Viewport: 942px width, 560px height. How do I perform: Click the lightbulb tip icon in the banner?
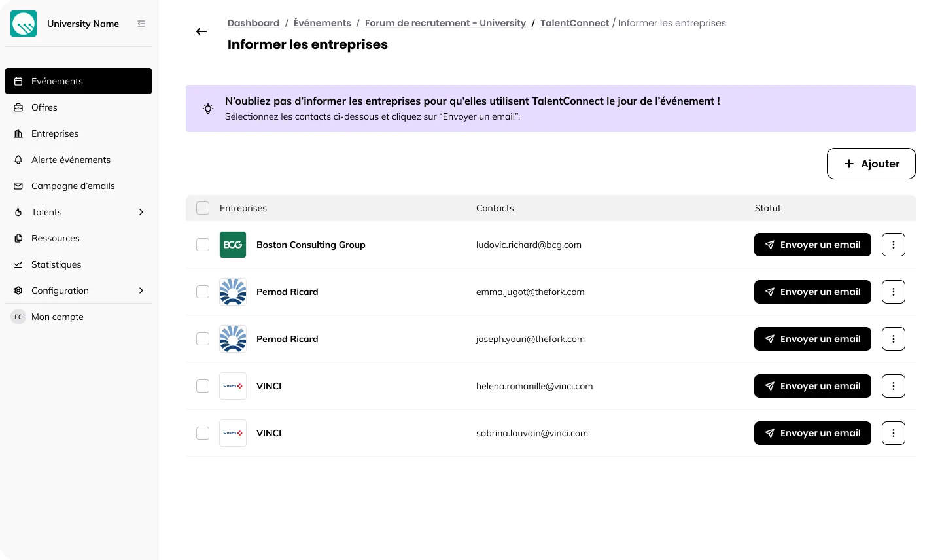(x=208, y=109)
